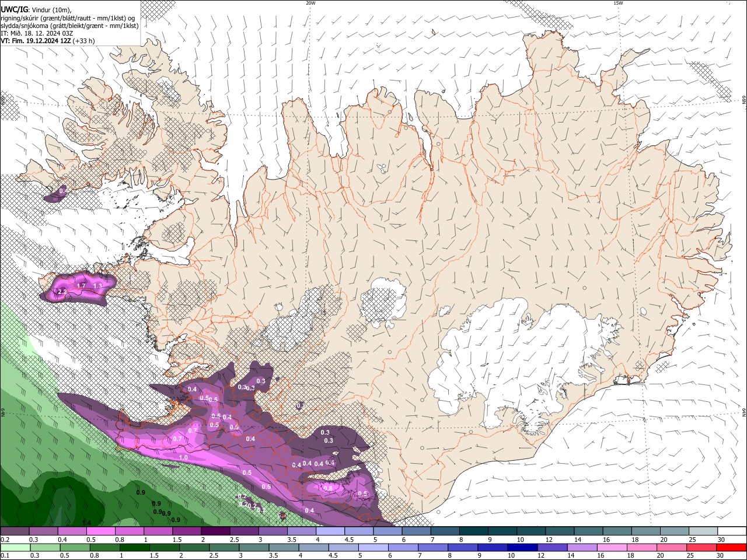Click the '0.2' label in the upper legend

[5, 540]
